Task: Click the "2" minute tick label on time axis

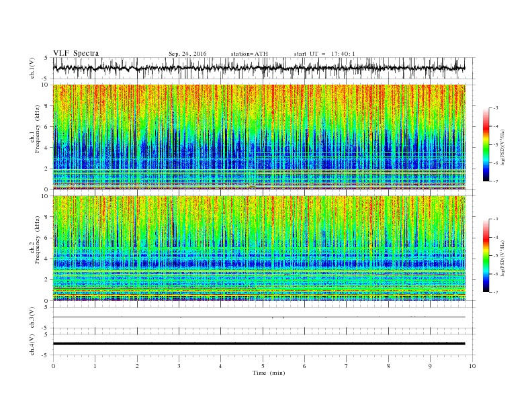Action: (137, 366)
